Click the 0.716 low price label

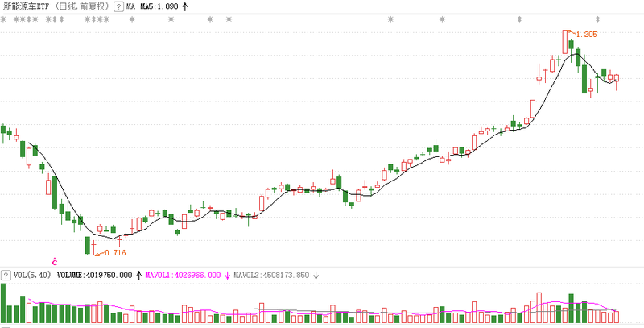click(115, 253)
